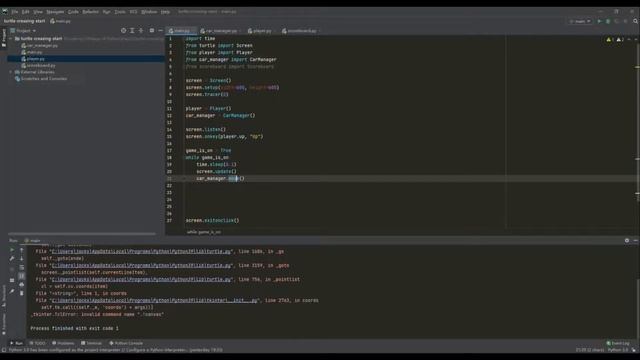
Task: Toggle the Project tool window stripe button
Action: (4, 38)
